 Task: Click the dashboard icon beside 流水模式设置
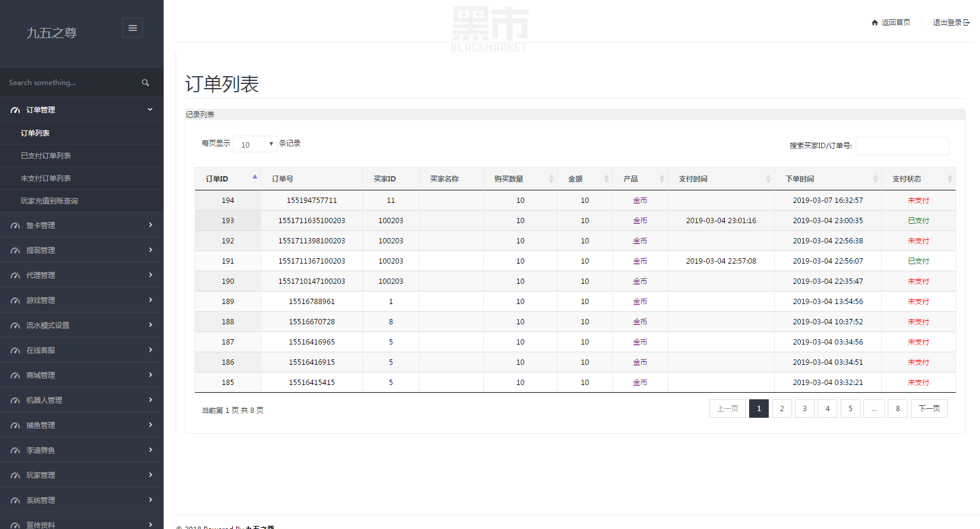[x=15, y=325]
